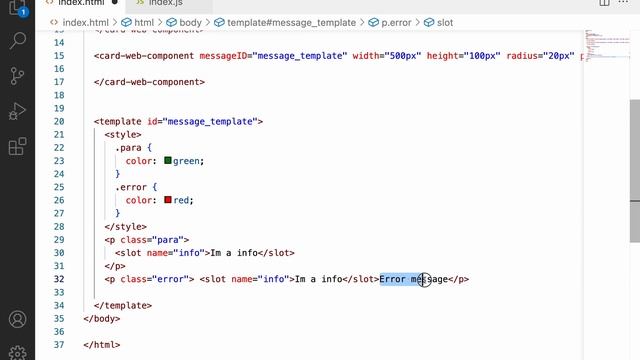Click the body breadcrumb item
640x360 pixels.
(190, 22)
